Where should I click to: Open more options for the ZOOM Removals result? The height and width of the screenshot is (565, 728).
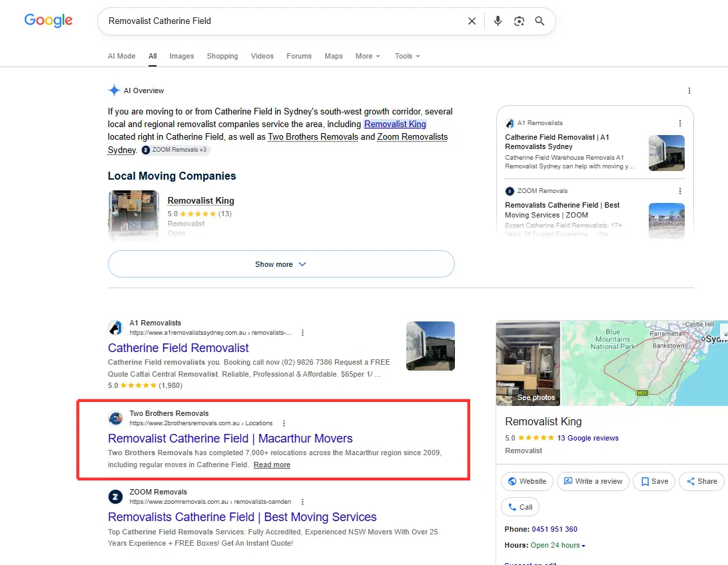tap(302, 502)
